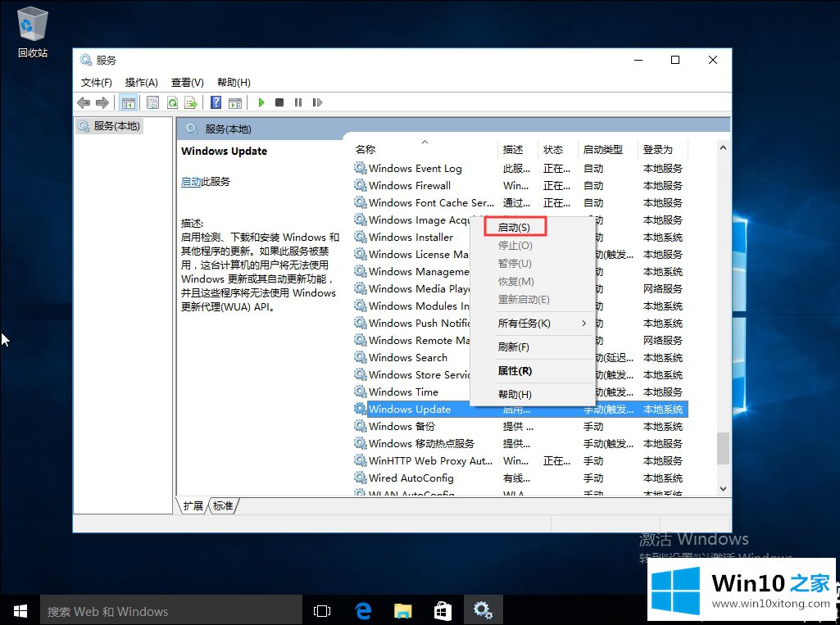Image resolution: width=840 pixels, height=625 pixels.
Task: Switch to the 标准 tab
Action: pyautogui.click(x=223, y=505)
